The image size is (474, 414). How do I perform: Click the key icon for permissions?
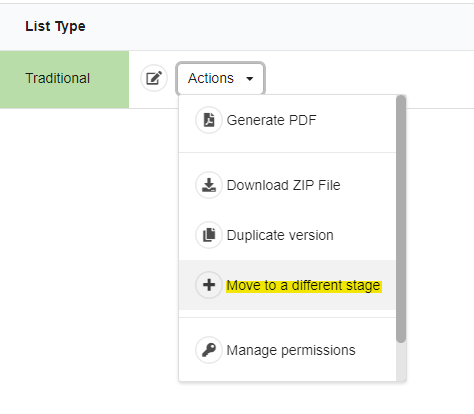tap(209, 350)
